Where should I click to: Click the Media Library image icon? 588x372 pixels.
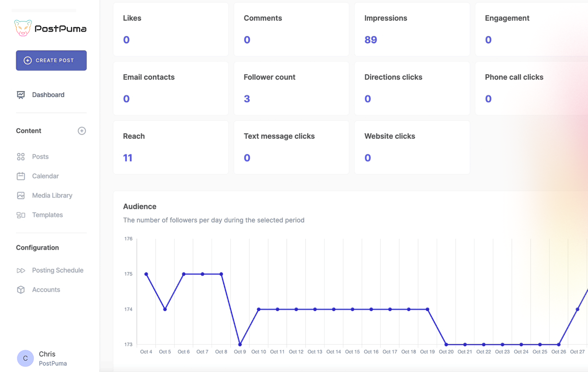click(21, 196)
